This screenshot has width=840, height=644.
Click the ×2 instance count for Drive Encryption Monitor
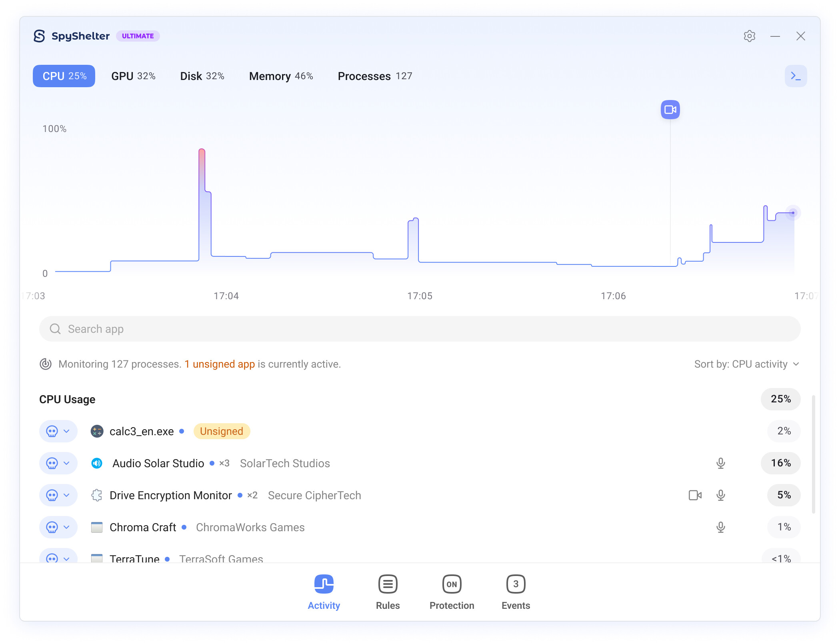(x=252, y=495)
